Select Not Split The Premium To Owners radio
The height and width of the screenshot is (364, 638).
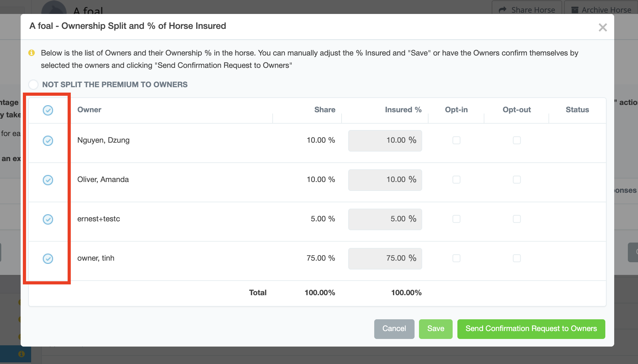[33, 85]
